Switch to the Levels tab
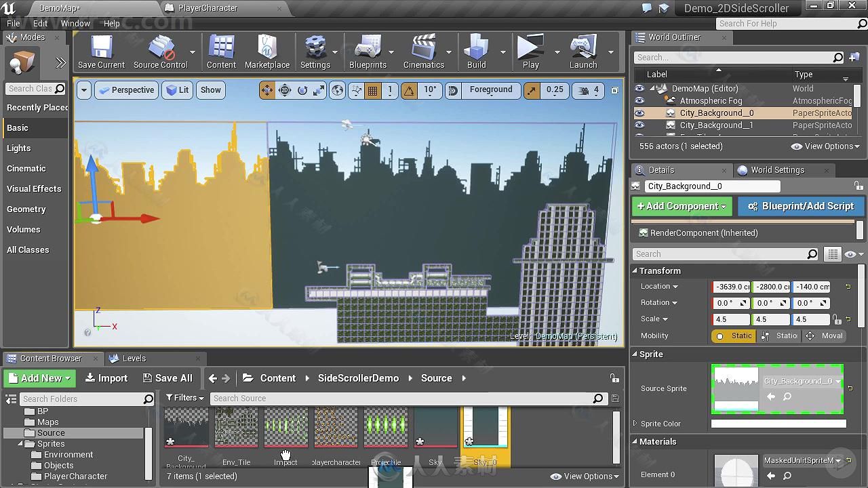 [x=134, y=359]
